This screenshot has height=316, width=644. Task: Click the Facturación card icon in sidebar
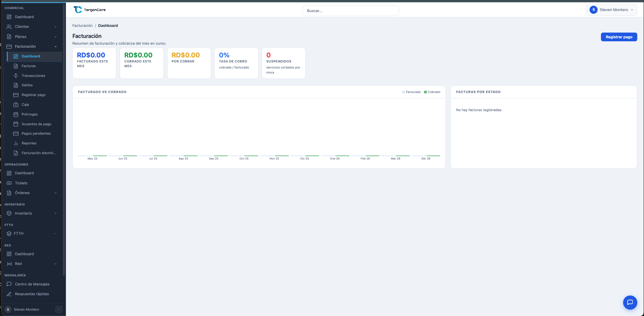(x=9, y=46)
